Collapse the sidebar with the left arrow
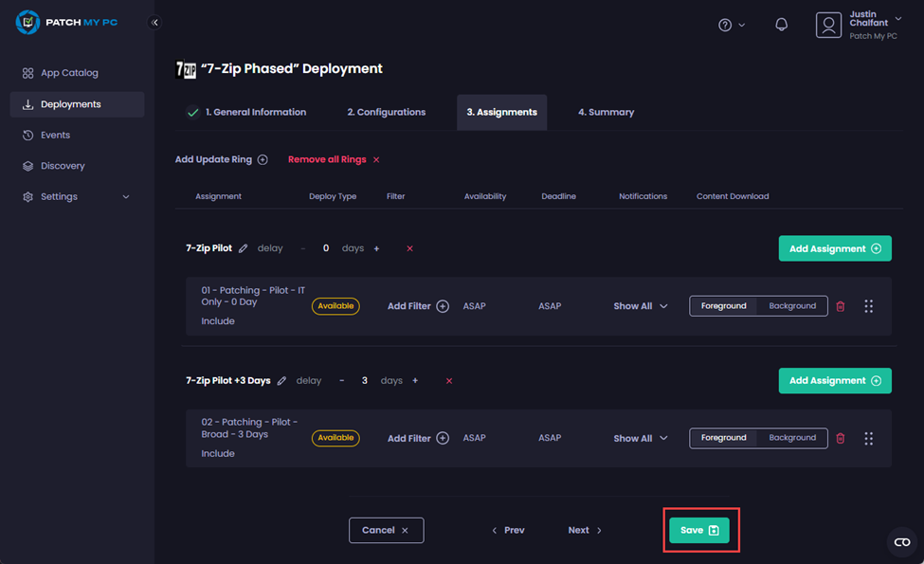The image size is (924, 564). [x=154, y=22]
